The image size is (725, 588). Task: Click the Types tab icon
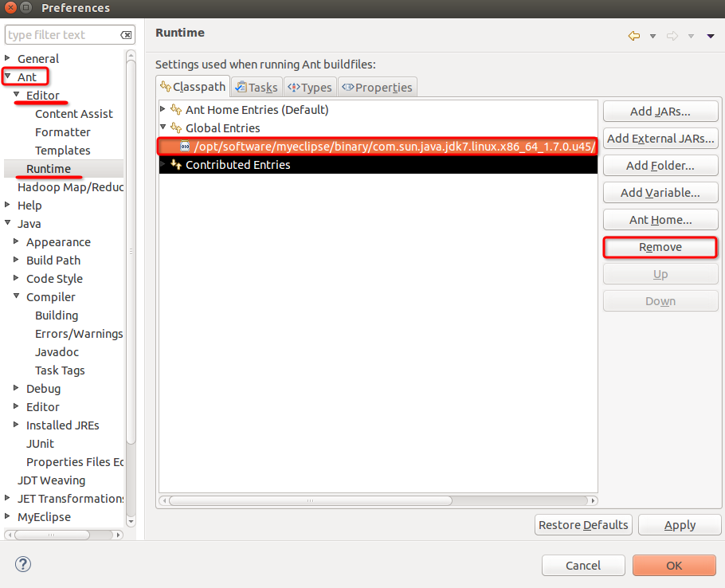tap(293, 87)
